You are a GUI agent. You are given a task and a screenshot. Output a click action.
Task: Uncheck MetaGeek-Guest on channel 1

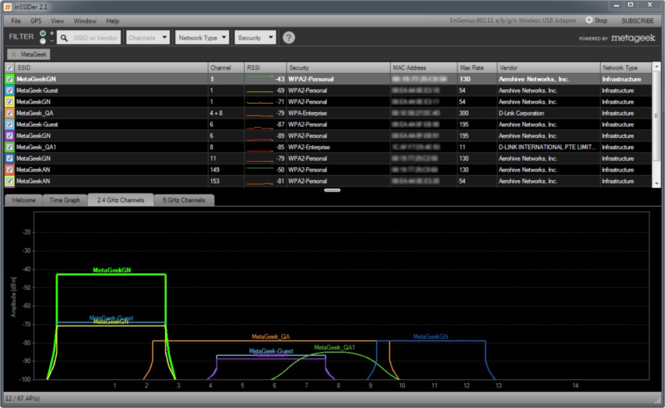click(9, 90)
